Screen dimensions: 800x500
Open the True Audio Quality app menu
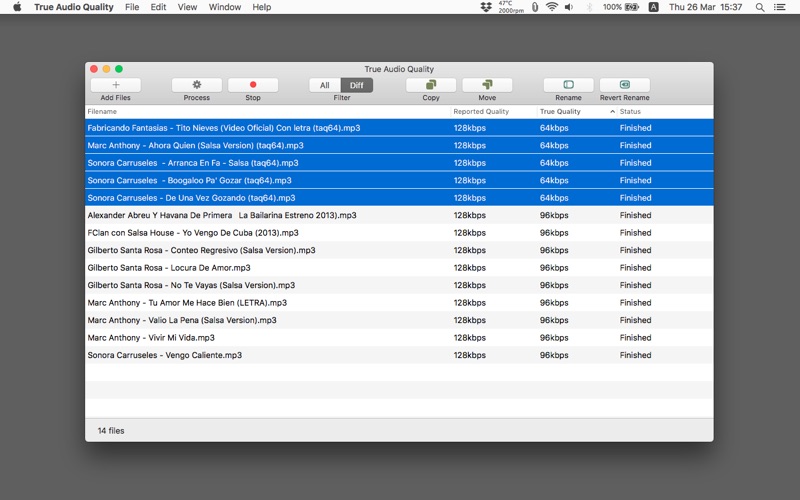point(74,7)
